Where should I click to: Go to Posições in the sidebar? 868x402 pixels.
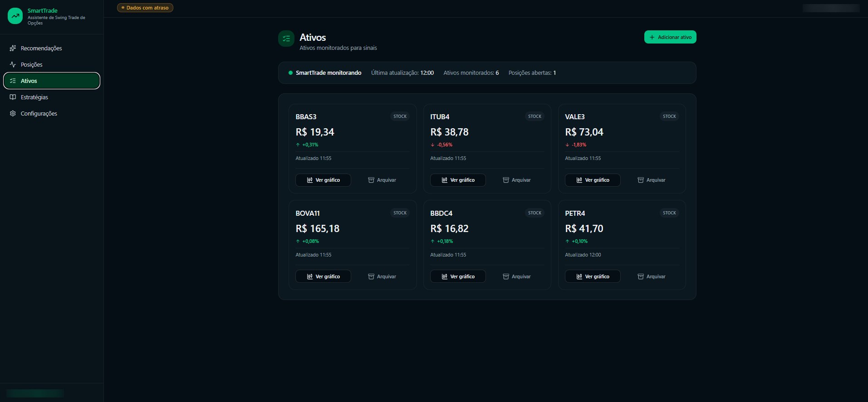(x=52, y=64)
